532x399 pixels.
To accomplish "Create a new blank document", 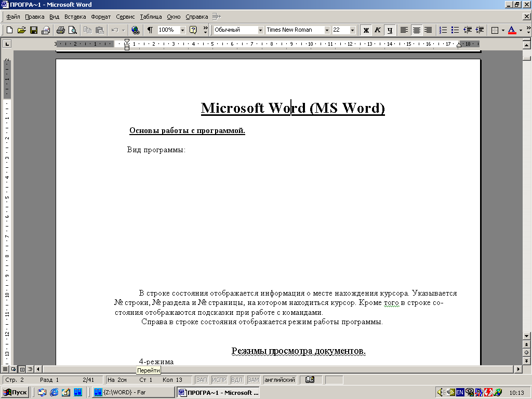I will 9,30.
